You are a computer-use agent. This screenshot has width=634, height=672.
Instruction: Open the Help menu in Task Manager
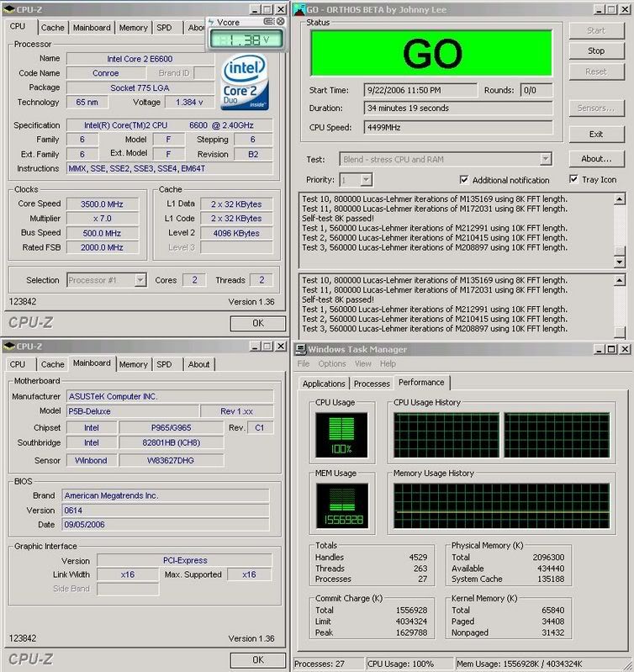[x=388, y=363]
